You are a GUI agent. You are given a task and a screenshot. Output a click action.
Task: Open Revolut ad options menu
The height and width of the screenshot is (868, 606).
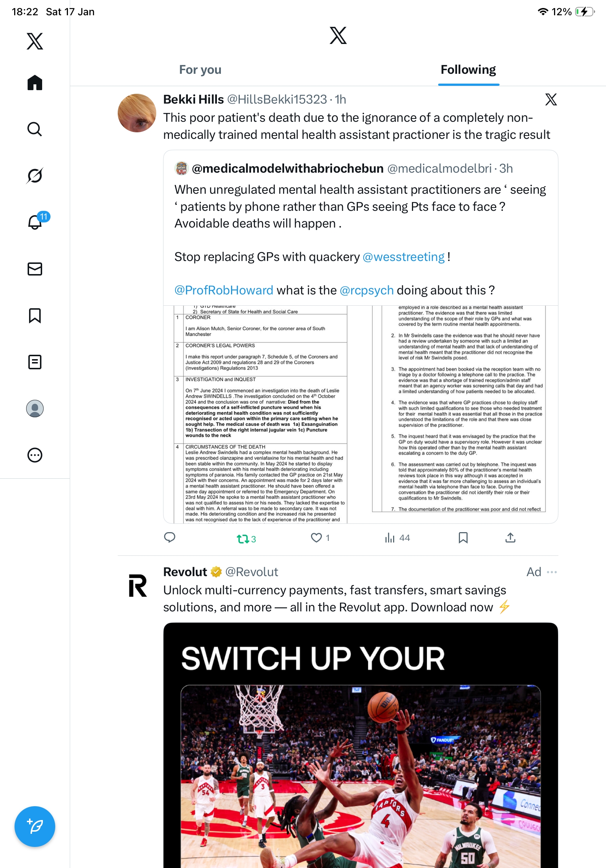click(552, 572)
